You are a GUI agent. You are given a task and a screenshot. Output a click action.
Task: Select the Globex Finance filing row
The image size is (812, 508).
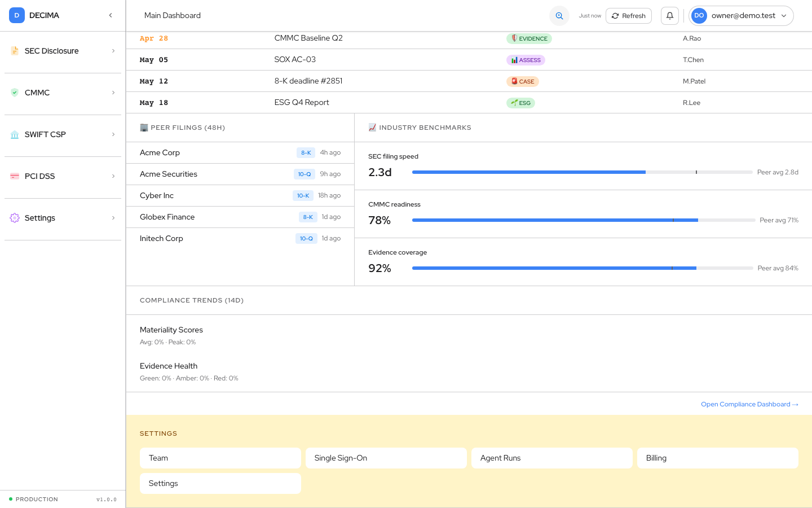point(240,217)
